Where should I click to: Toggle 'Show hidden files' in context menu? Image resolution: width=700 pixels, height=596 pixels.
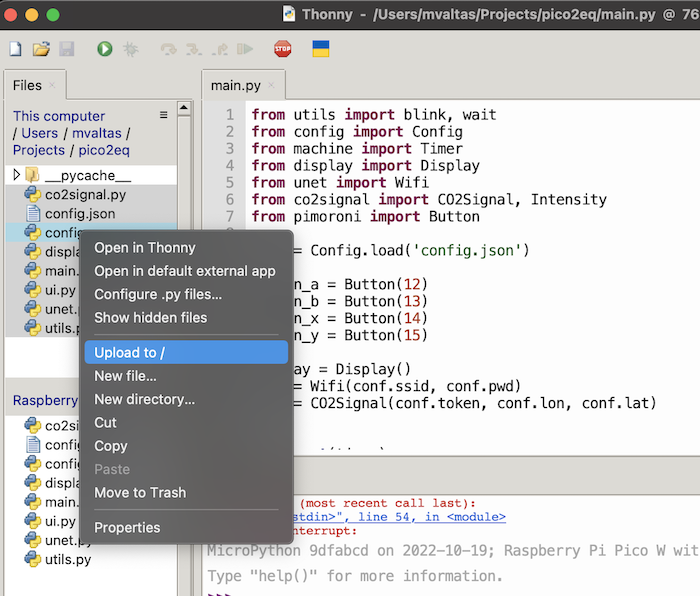pos(150,318)
